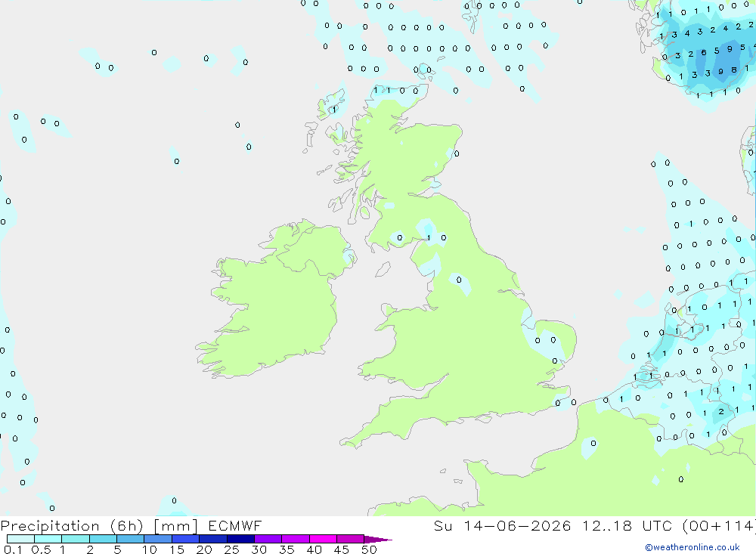Click the '[mm]' unit label
Screen dimensions: 756x554
[x=176, y=526]
